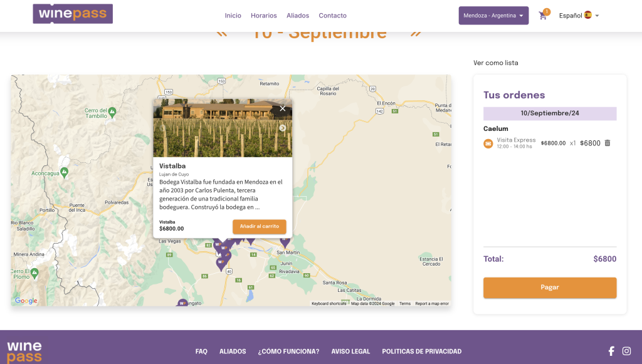Open Politicas de Privacidad footer link
Screen dimensions: 642x364
point(421,351)
